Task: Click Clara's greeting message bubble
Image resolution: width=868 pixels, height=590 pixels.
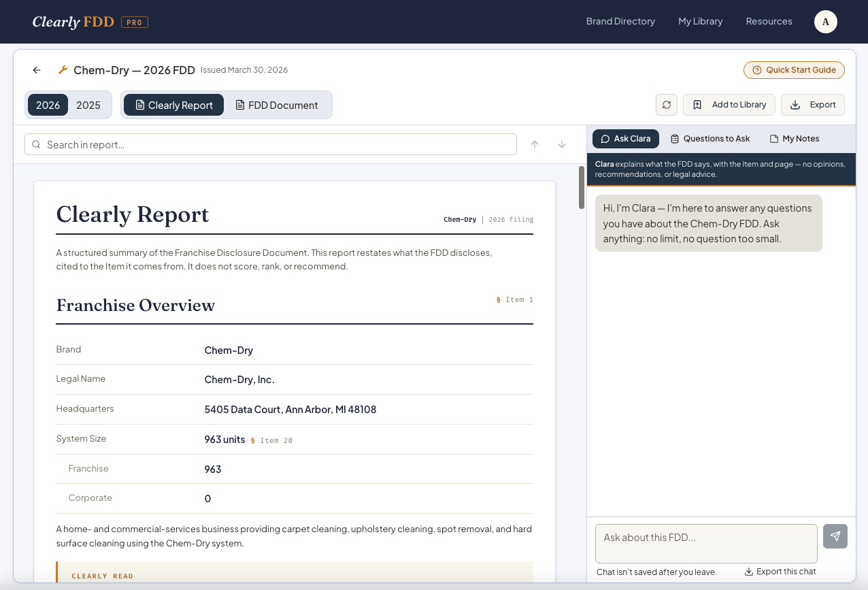Action: [708, 223]
